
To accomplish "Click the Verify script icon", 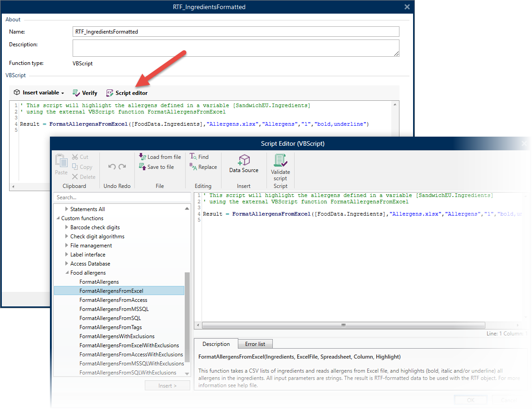I will [76, 93].
